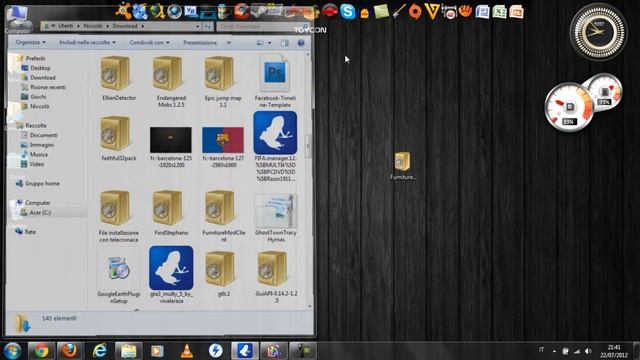Select the Endangered Mobs 1.2.5 archive
Image resolution: width=640 pixels, height=360 pixels.
pyautogui.click(x=171, y=81)
